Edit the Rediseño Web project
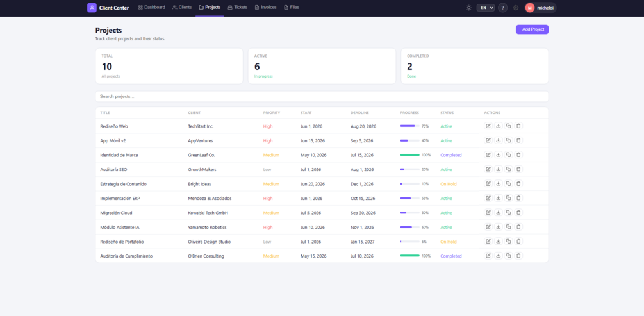Viewport: 644px width, 316px height. pos(488,126)
